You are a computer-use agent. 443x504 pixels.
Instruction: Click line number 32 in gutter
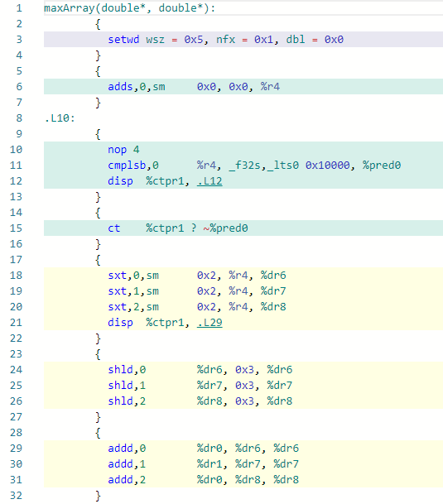[16, 496]
